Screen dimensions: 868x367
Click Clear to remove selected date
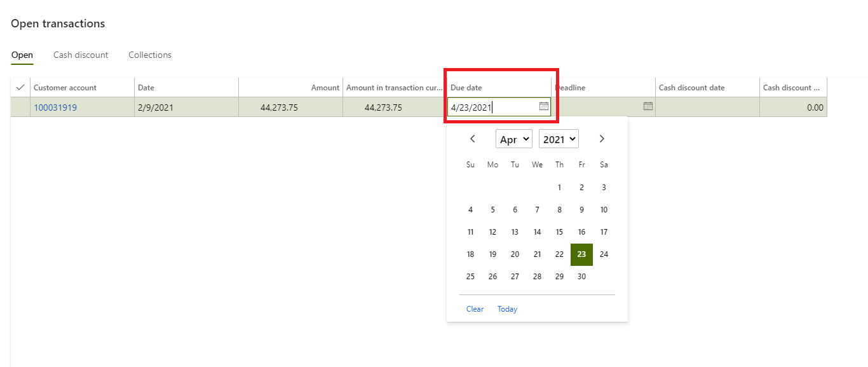(475, 308)
